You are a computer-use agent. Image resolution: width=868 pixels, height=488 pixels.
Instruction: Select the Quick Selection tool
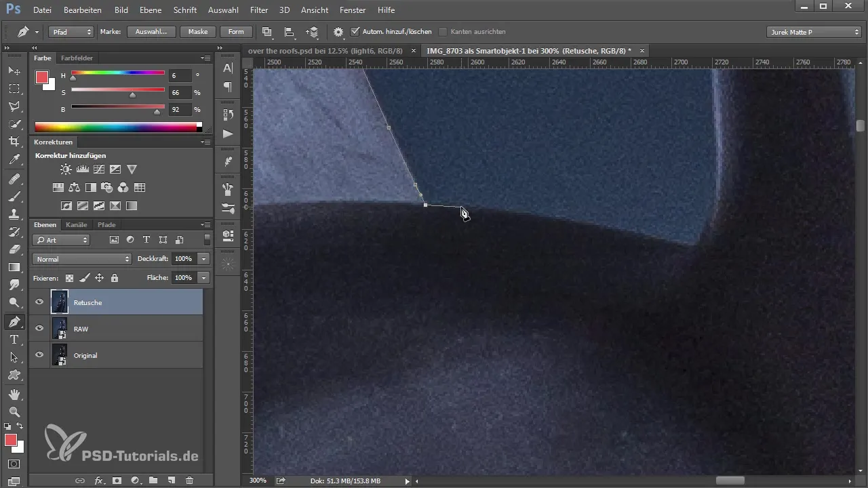point(14,124)
